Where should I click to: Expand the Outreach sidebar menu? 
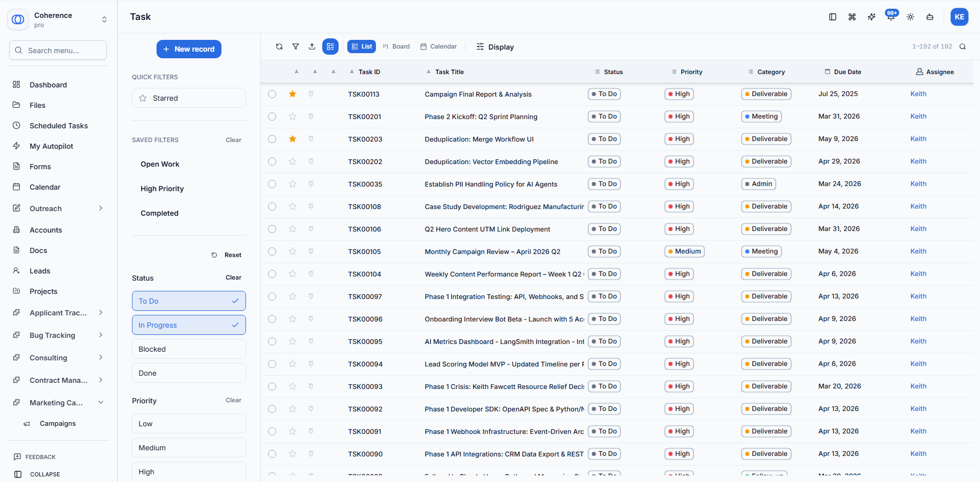101,208
